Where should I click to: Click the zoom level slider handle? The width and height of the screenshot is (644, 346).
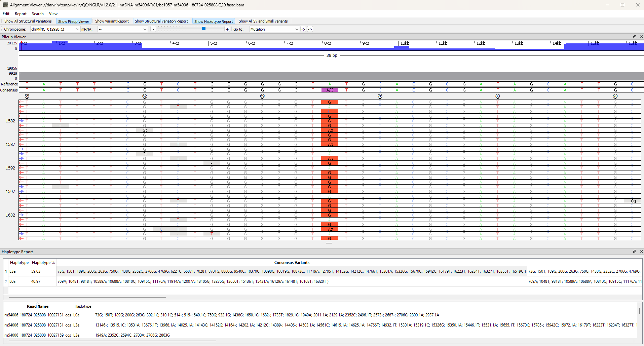coord(204,29)
